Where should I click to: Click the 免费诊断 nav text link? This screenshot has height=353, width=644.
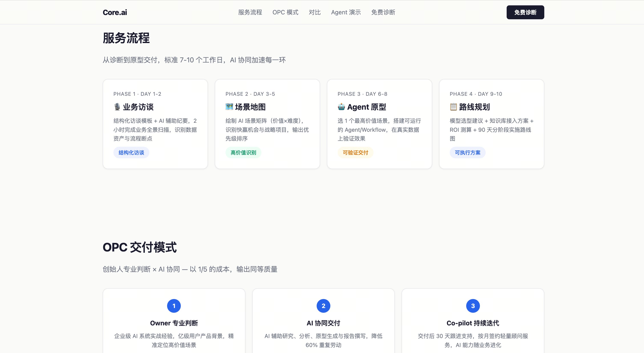click(383, 12)
